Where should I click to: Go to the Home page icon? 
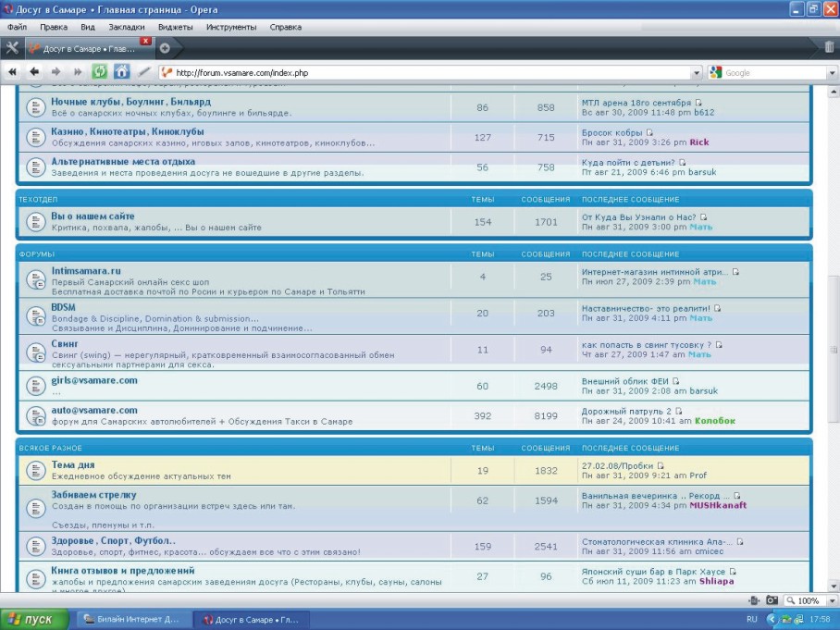[x=122, y=72]
